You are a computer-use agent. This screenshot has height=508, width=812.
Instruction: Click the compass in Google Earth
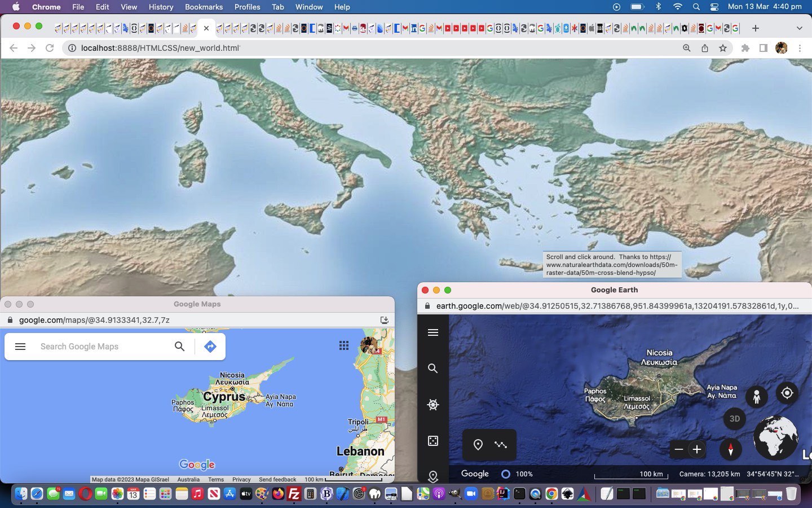pos(731,449)
